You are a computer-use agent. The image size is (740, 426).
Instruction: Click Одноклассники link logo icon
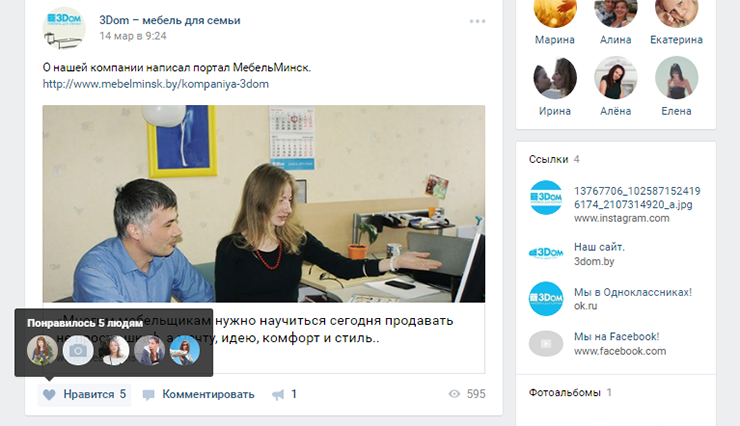click(x=546, y=299)
